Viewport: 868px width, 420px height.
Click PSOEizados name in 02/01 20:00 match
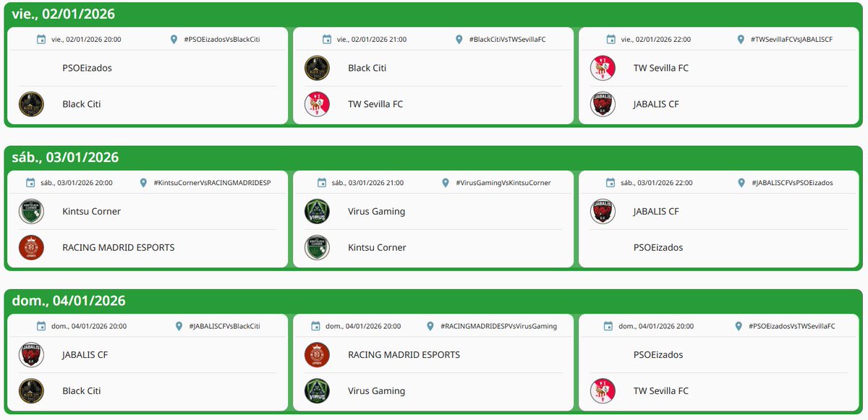coord(87,68)
